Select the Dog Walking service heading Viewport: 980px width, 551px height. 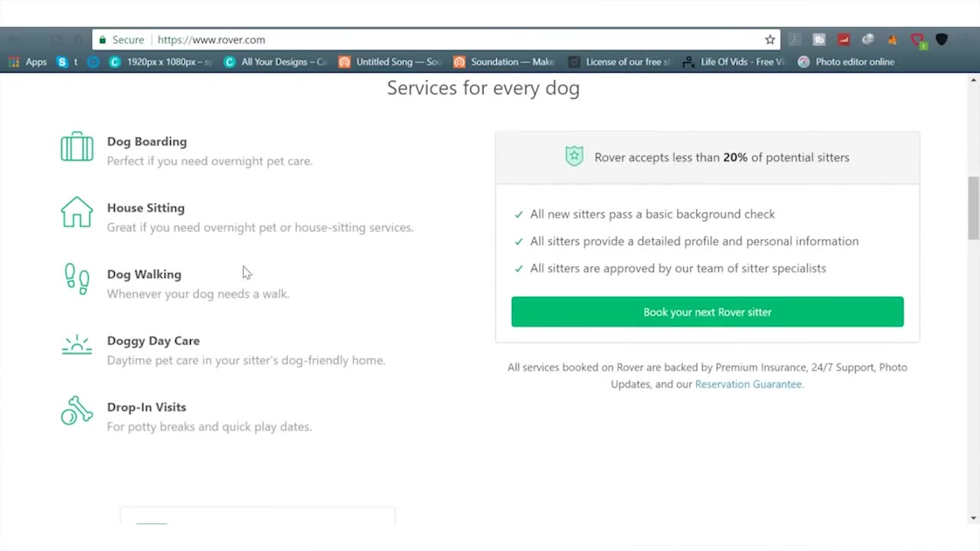[x=144, y=274]
